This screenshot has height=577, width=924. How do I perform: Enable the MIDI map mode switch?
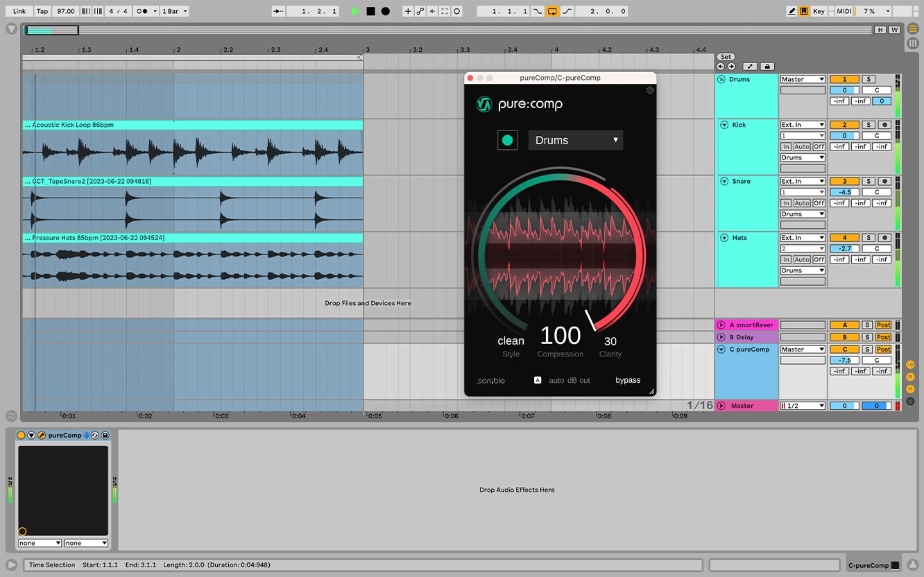[844, 11]
